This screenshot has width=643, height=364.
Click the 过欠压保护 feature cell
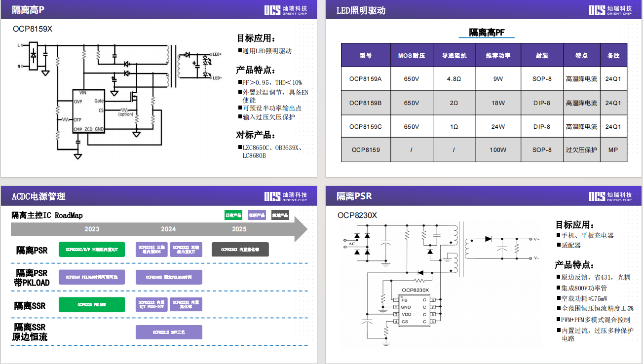pos(581,149)
